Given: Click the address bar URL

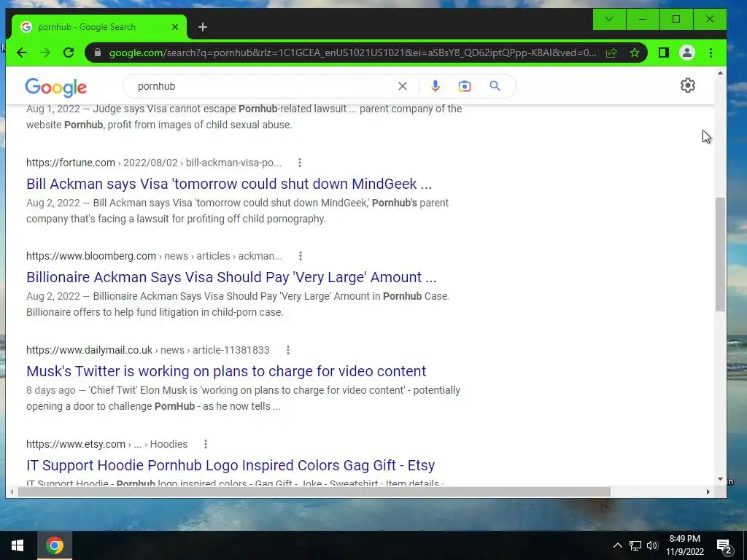Looking at the screenshot, I should pyautogui.click(x=352, y=52).
